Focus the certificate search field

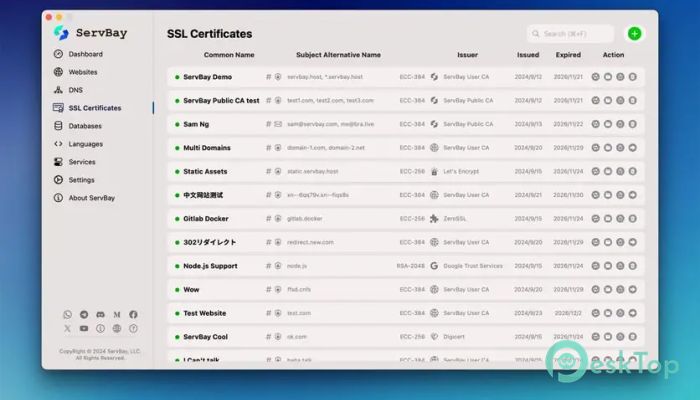click(570, 34)
